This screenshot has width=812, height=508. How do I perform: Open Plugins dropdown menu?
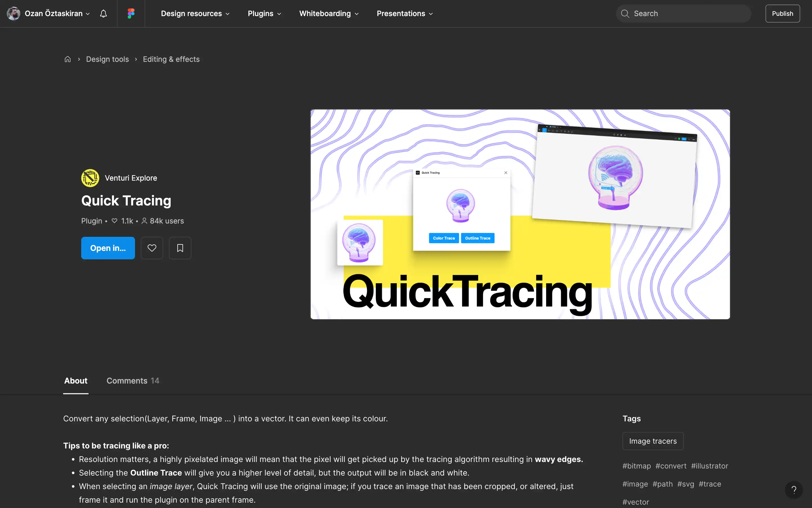[264, 14]
